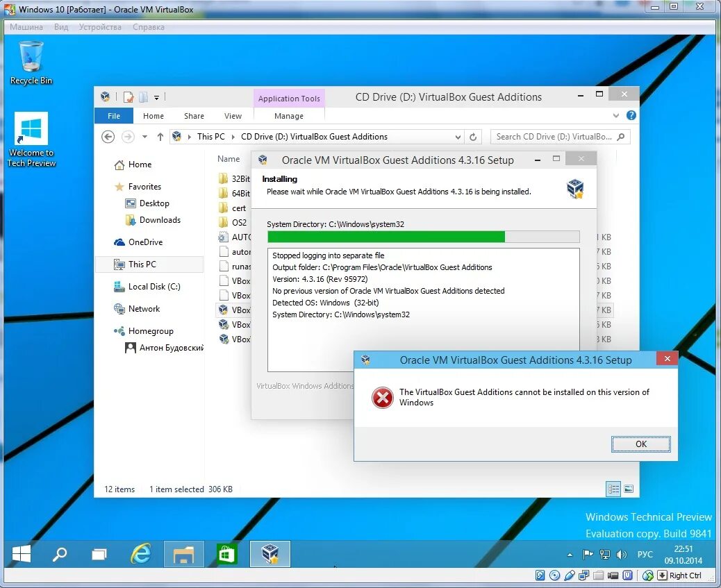The height and width of the screenshot is (588, 721).
Task: Open Task View on taskbar
Action: point(99,555)
